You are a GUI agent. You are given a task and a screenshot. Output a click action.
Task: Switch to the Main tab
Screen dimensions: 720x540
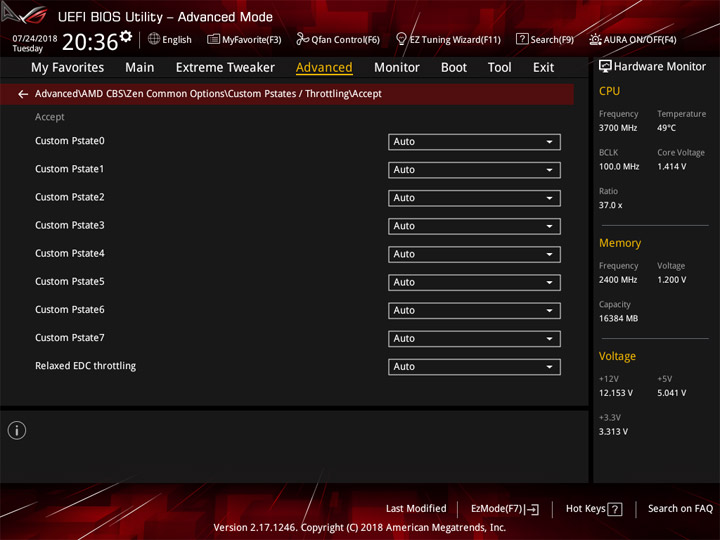pos(140,68)
